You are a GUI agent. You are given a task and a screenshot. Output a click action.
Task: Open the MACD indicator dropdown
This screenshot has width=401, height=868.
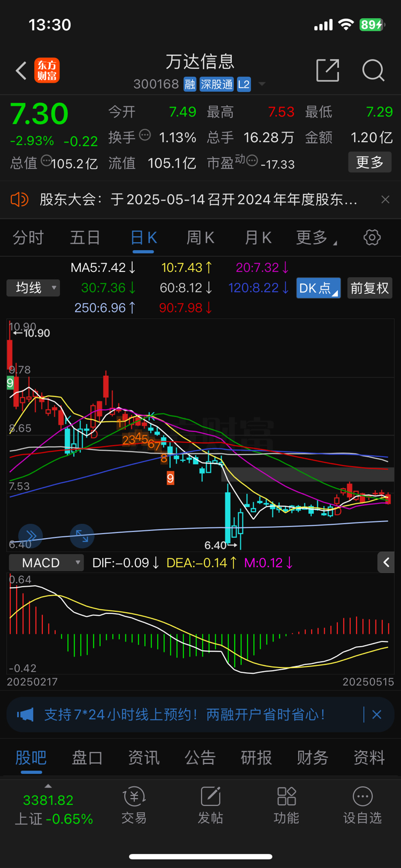point(46,563)
